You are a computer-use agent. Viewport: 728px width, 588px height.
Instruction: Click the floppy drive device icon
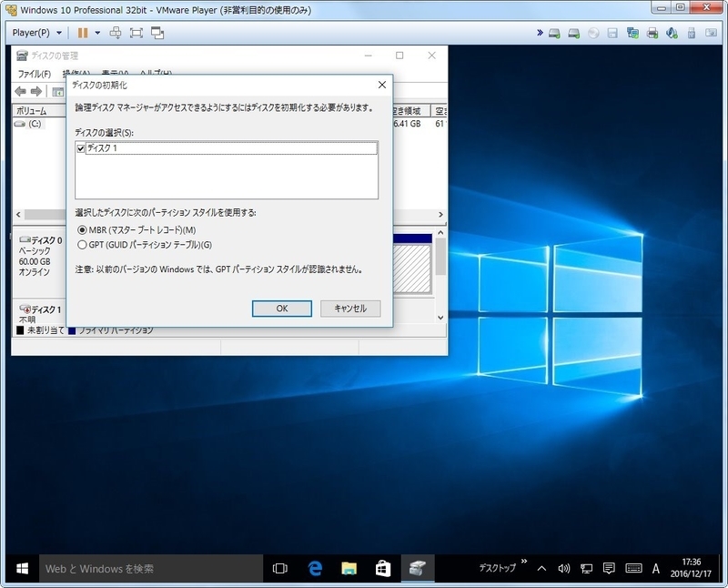612,34
